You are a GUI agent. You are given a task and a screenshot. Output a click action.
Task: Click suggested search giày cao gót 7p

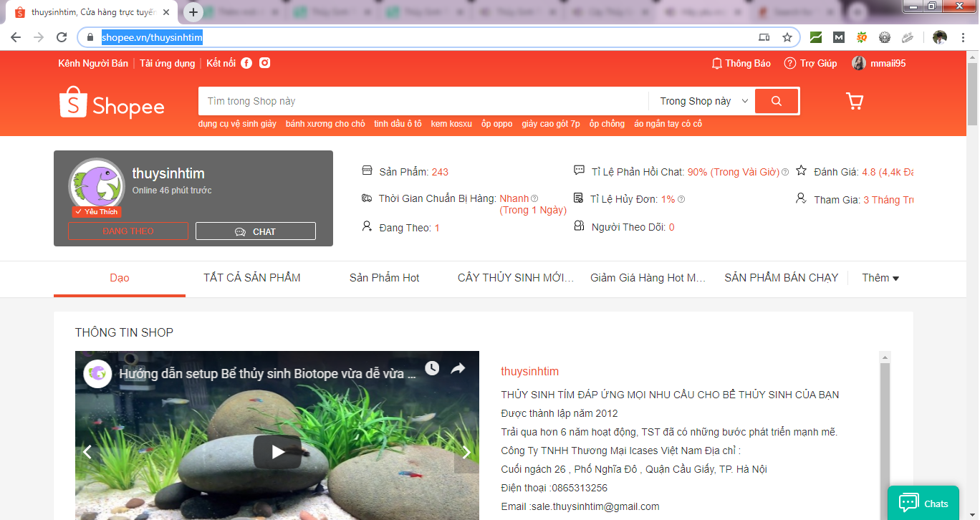[551, 124]
